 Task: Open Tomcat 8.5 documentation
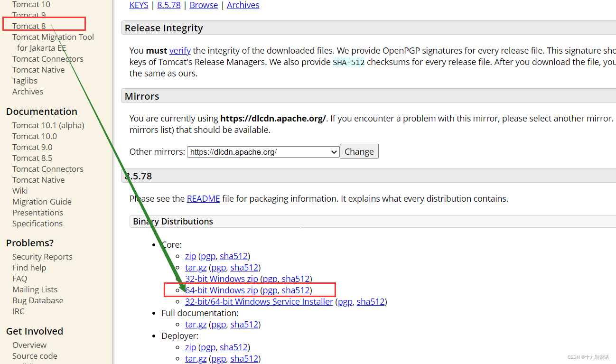(x=32, y=158)
